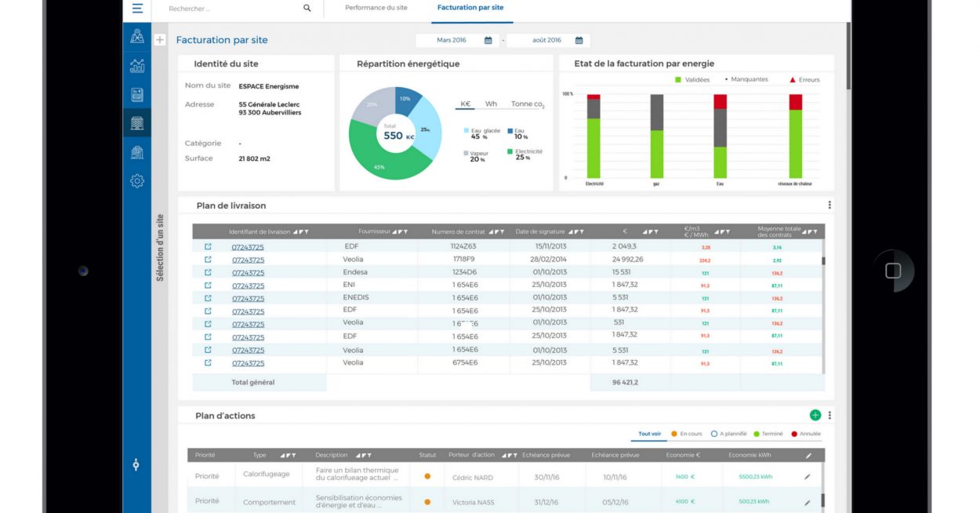Toggle the En cours status filter

coord(687,434)
